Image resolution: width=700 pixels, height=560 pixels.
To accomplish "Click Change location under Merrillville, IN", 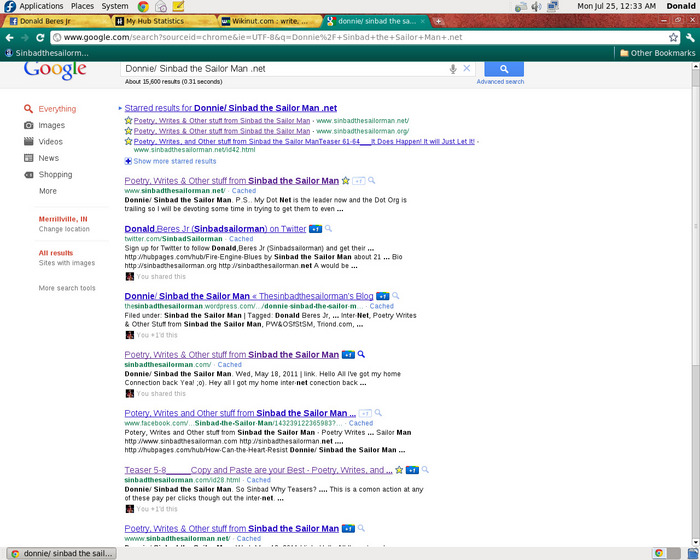I will (x=64, y=229).
